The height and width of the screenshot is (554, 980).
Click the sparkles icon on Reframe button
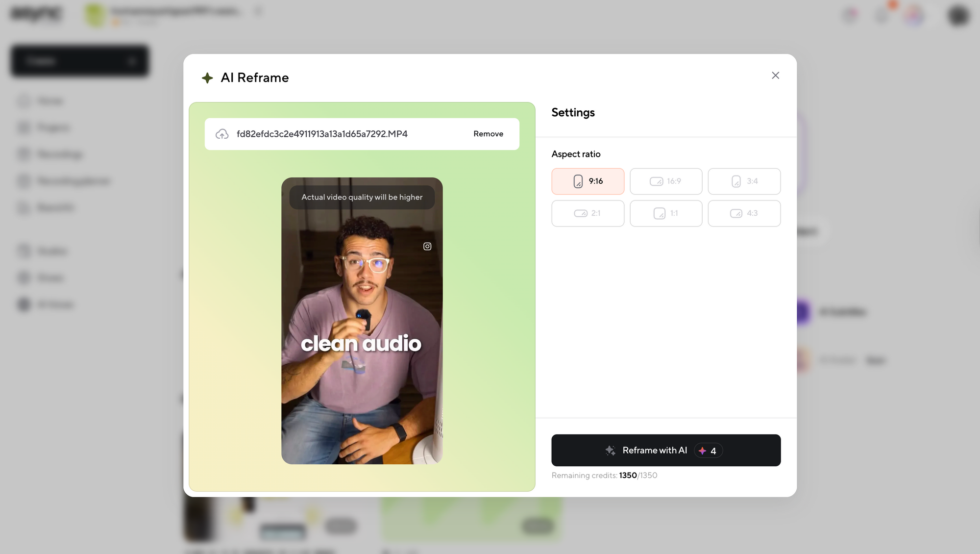(x=610, y=451)
